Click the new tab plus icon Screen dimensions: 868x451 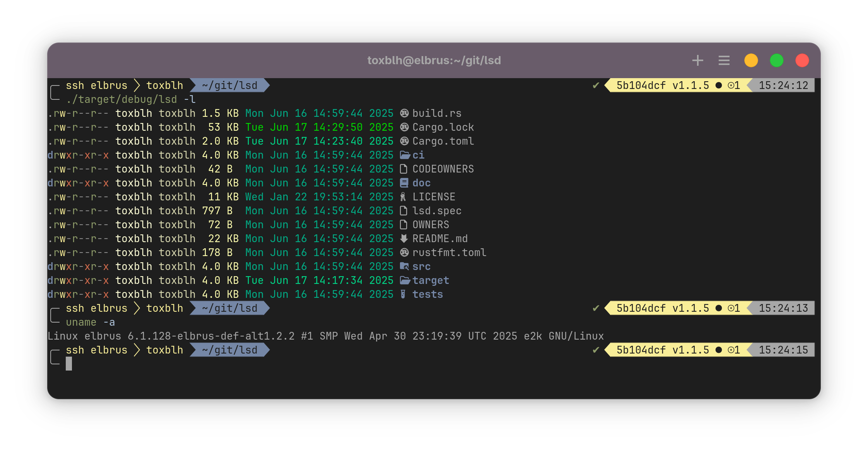click(x=697, y=60)
